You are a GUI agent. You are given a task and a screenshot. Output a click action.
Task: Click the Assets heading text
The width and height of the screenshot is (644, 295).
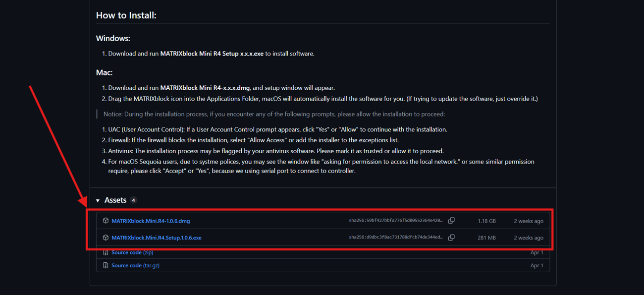[x=115, y=200]
